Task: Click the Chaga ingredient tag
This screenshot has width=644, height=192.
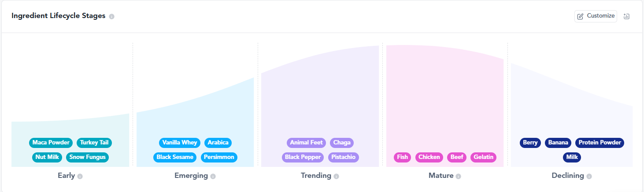Action: tap(342, 143)
